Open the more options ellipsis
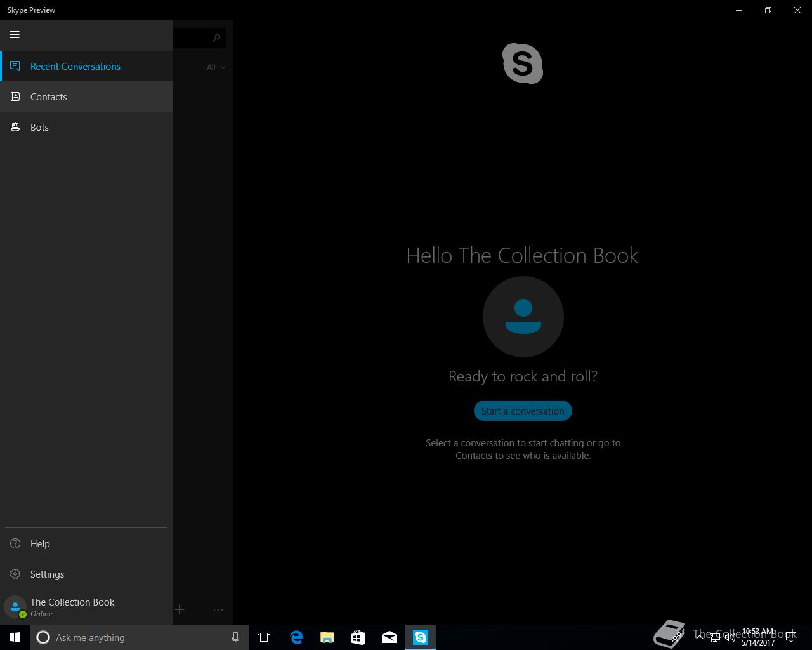Screen dimensions: 812x650 point(218,609)
